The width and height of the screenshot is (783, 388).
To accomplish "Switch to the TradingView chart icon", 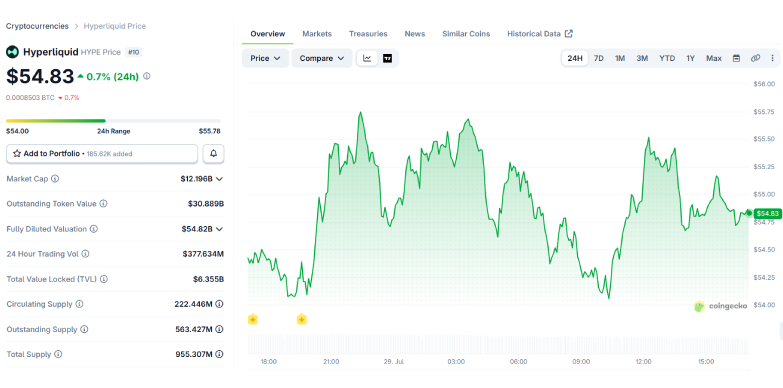I will (388, 58).
